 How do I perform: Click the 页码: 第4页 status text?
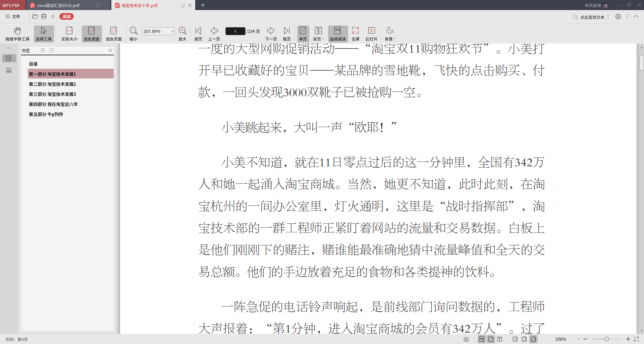[x=16, y=339]
